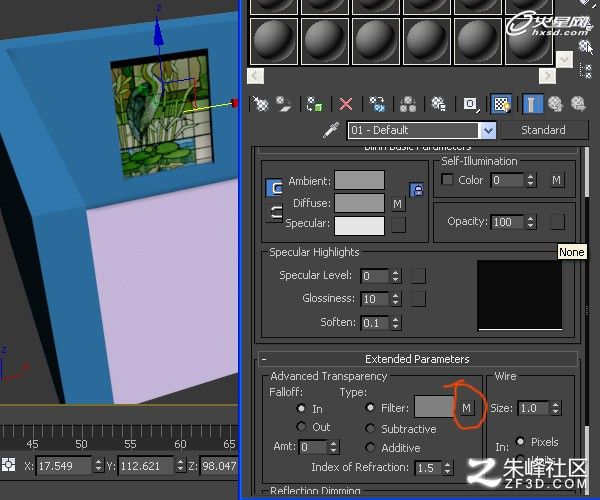Click the Wire Size value field
The height and width of the screenshot is (500, 600).
click(534, 408)
